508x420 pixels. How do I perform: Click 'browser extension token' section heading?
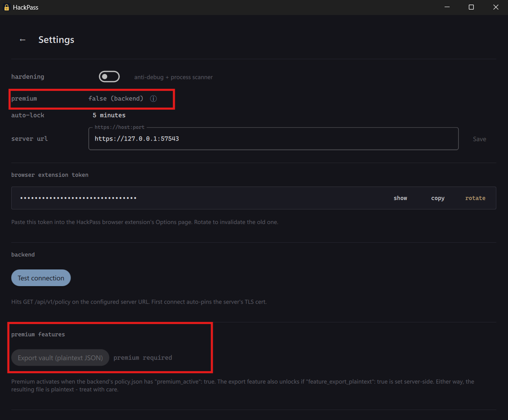[50, 175]
